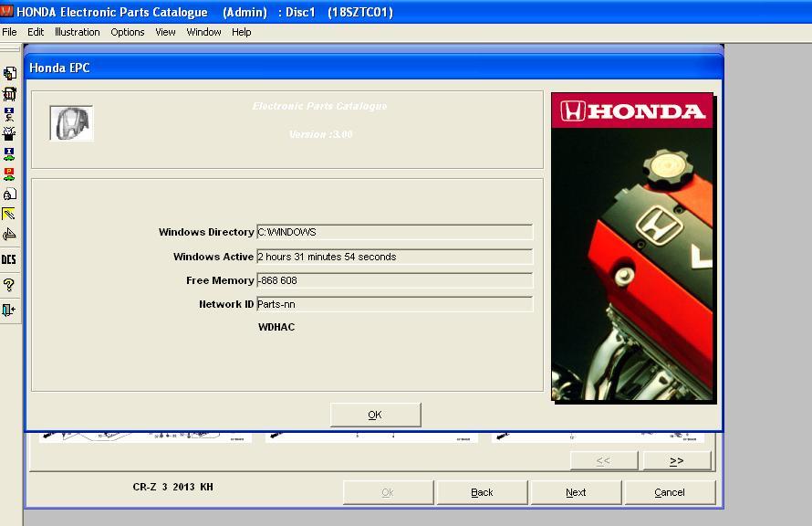Image resolution: width=812 pixels, height=526 pixels.
Task: Click the blue I with green car icon
Action: (x=9, y=154)
